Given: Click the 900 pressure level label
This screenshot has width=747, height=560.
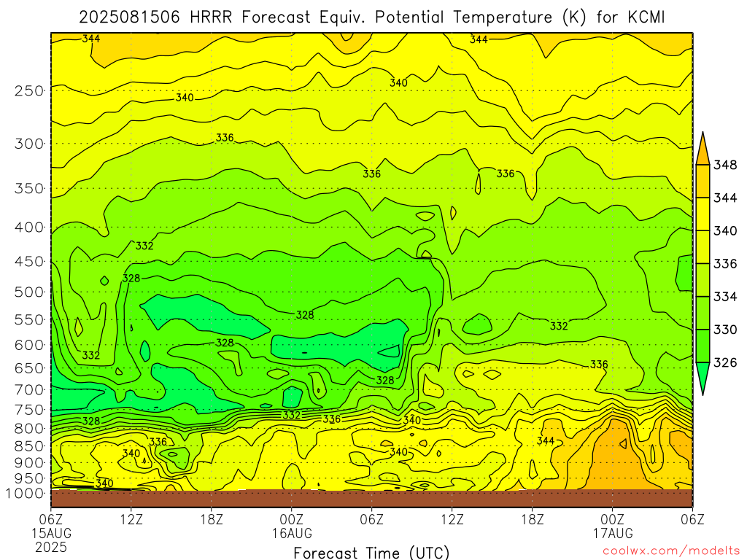Looking at the screenshot, I should click(x=29, y=462).
